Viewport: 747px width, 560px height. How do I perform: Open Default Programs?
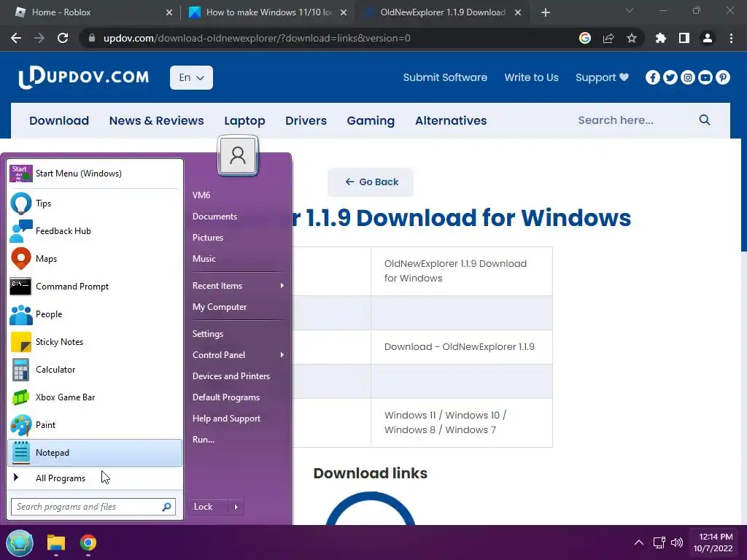(x=226, y=397)
